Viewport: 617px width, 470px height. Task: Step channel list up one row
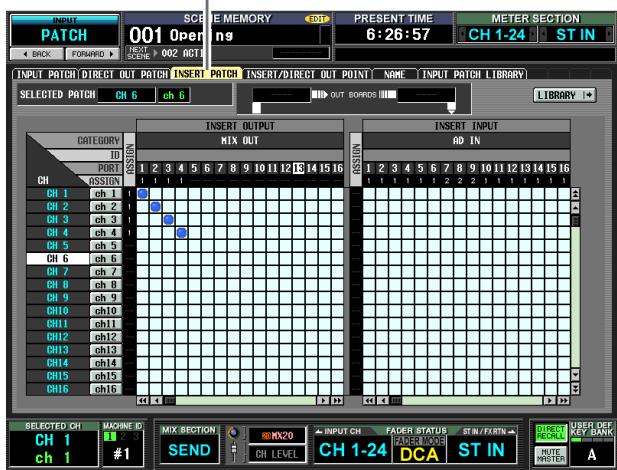click(x=575, y=207)
